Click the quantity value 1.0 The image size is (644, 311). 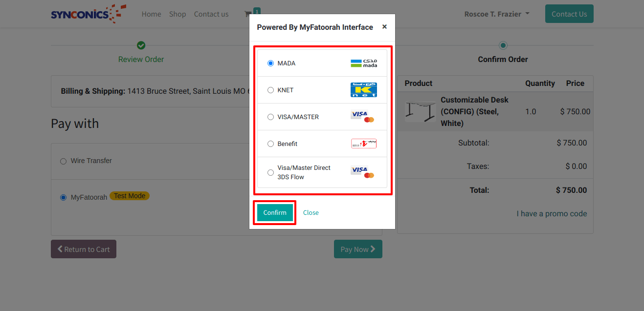point(531,112)
